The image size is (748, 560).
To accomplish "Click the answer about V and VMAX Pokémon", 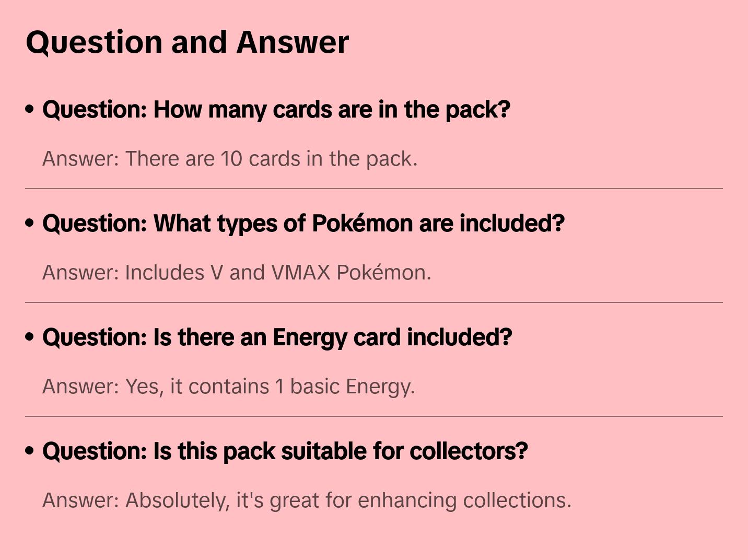I will coord(237,273).
